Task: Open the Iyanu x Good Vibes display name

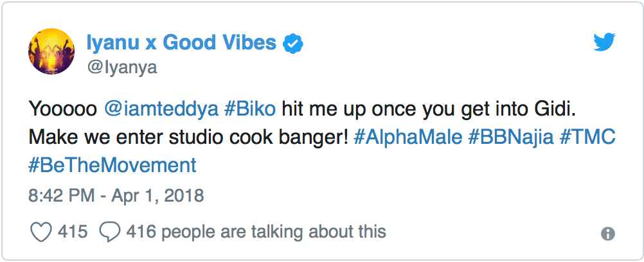Action: (x=181, y=43)
